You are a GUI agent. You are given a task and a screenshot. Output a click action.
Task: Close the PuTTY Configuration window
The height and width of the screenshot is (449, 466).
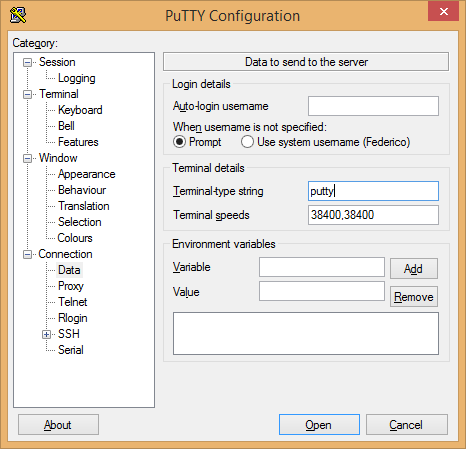443,12
